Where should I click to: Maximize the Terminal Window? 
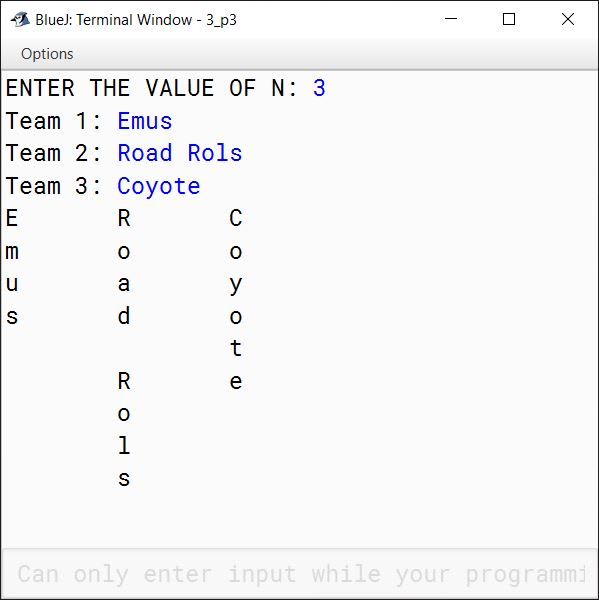click(x=509, y=19)
